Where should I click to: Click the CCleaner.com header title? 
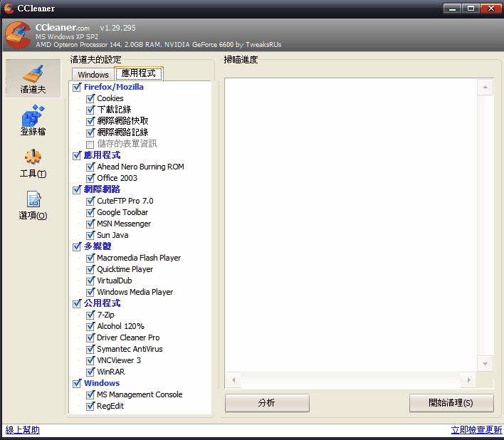tap(63, 28)
